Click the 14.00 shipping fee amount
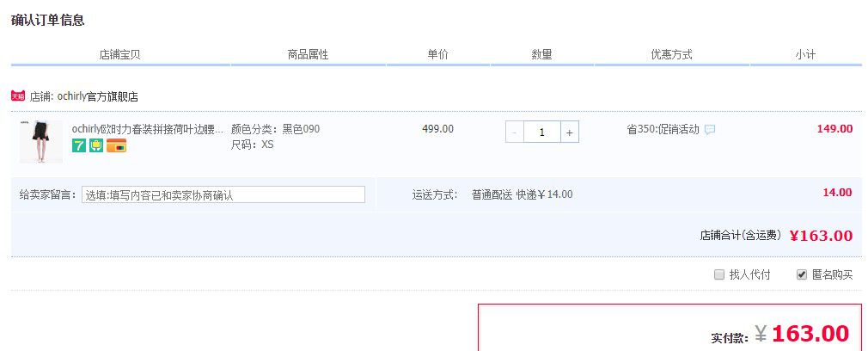868x351 pixels. (x=838, y=193)
